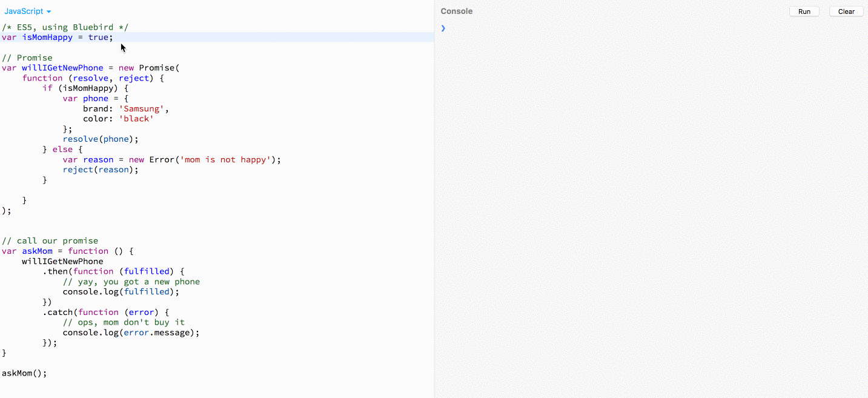Select the Console panel title
Screen dimensions: 868x398
tap(457, 12)
